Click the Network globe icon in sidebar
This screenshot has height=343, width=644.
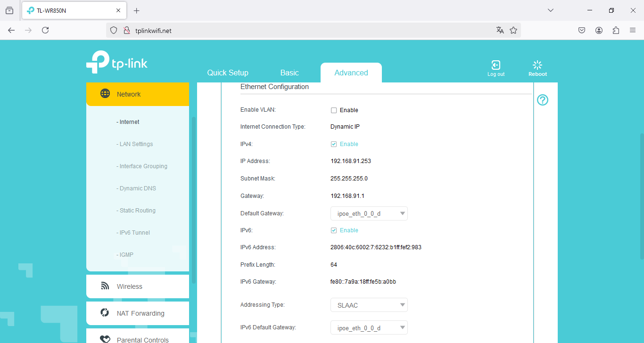point(105,94)
